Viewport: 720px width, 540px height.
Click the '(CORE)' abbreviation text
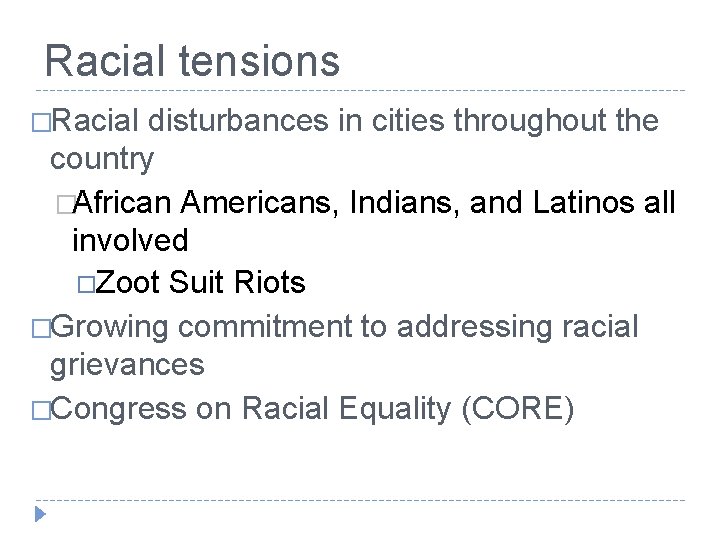[x=518, y=408]
